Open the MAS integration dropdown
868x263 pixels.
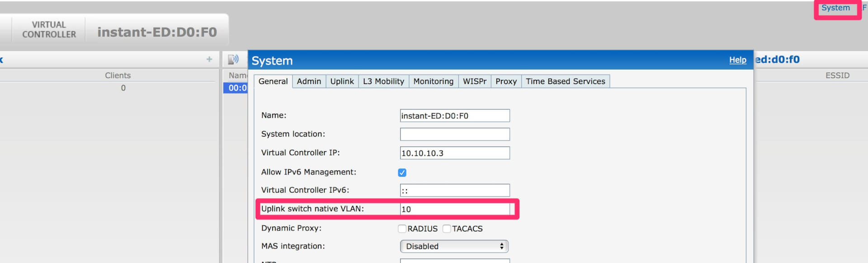pos(454,246)
